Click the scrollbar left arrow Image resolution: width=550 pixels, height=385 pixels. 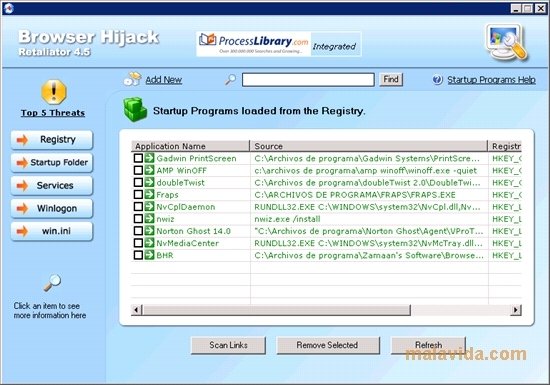click(x=136, y=310)
